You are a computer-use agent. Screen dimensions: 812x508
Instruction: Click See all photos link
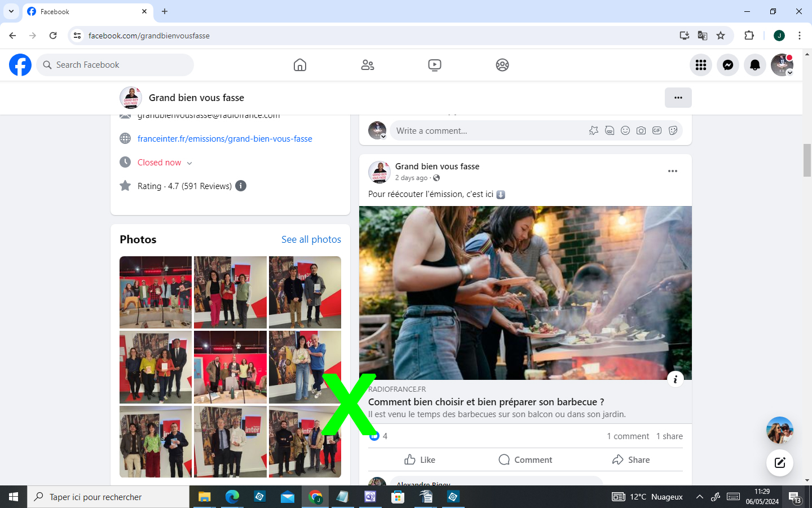click(311, 239)
